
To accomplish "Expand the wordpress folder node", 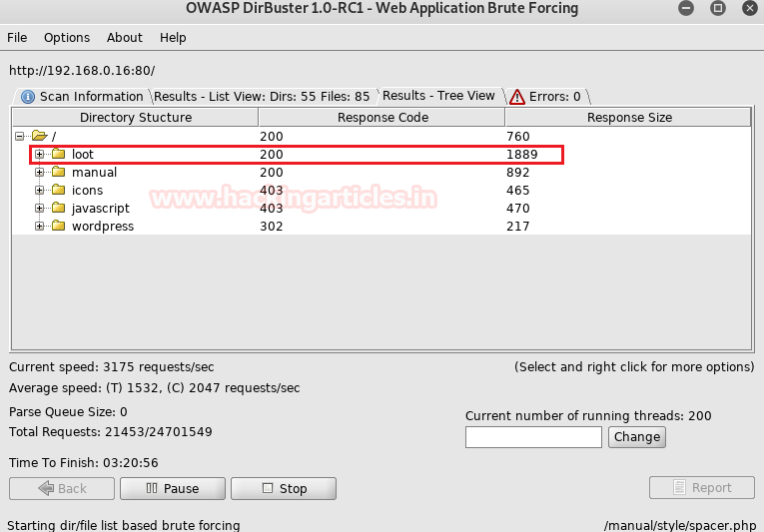I will click(40, 226).
